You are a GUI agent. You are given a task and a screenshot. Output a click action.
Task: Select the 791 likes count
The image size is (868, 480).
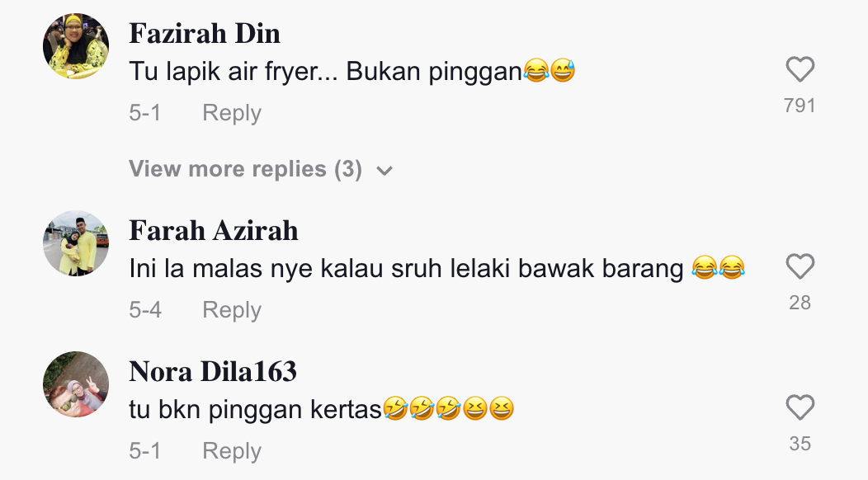coord(800,106)
